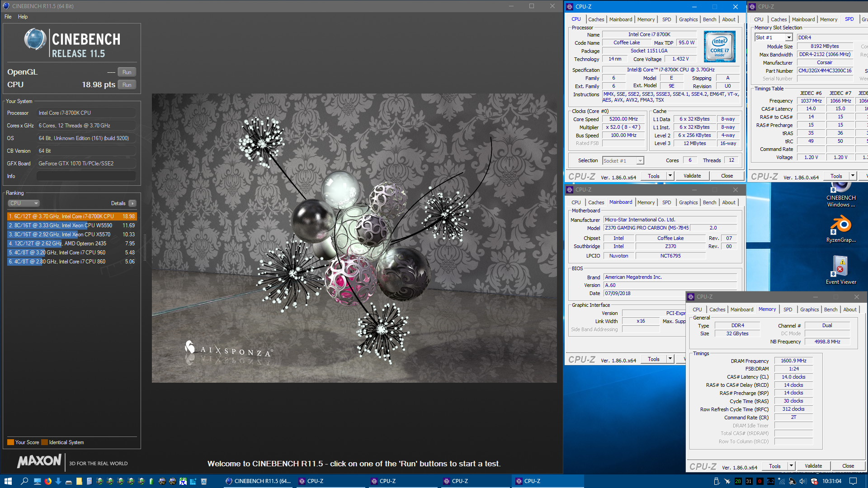Open Event Viewer desktop shortcut
This screenshot has height=488, width=868.
(x=841, y=270)
